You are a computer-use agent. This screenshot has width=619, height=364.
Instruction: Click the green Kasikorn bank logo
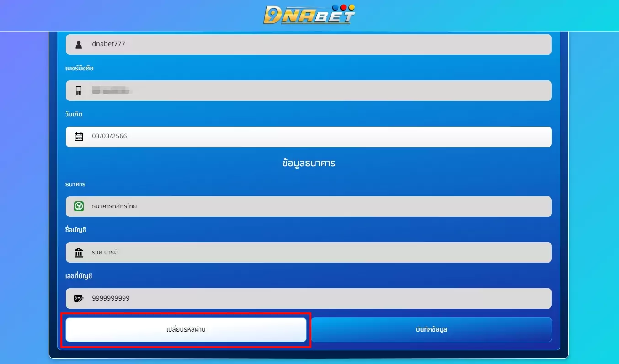tap(79, 206)
